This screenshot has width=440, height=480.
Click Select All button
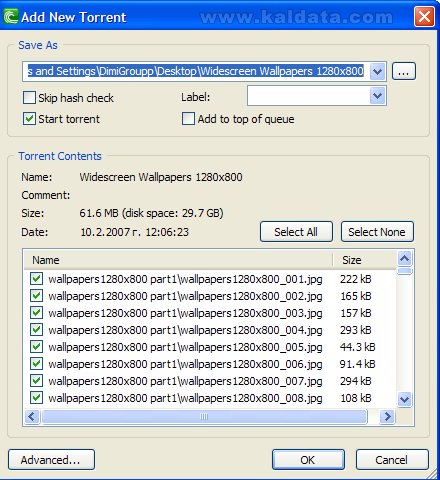click(x=296, y=232)
